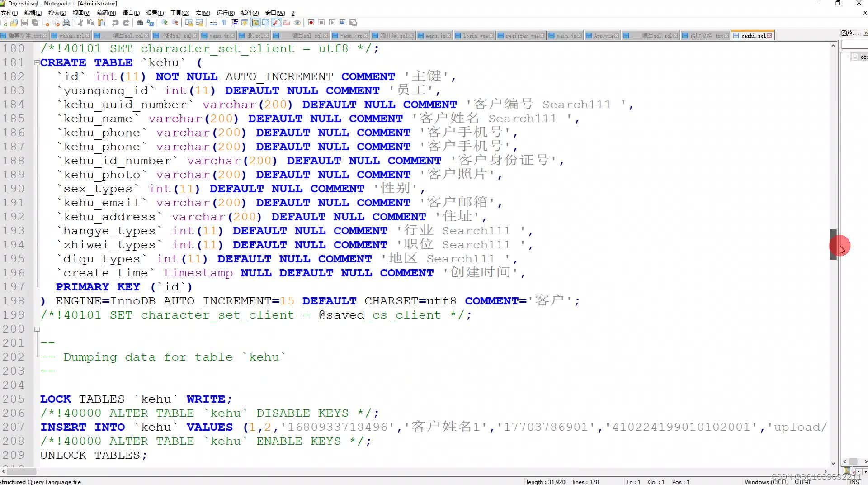Cut selection with scissors icon
This screenshot has width=868, height=485.
point(80,23)
